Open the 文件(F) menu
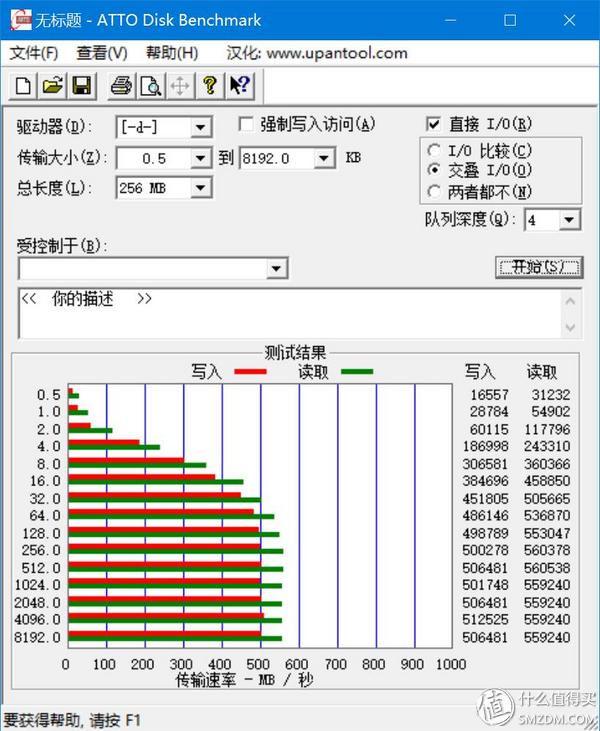The height and width of the screenshot is (731, 600). point(34,53)
